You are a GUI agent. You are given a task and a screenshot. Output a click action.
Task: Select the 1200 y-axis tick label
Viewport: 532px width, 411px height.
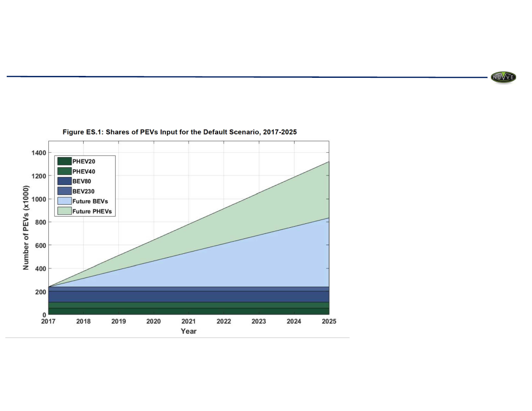[x=39, y=176]
